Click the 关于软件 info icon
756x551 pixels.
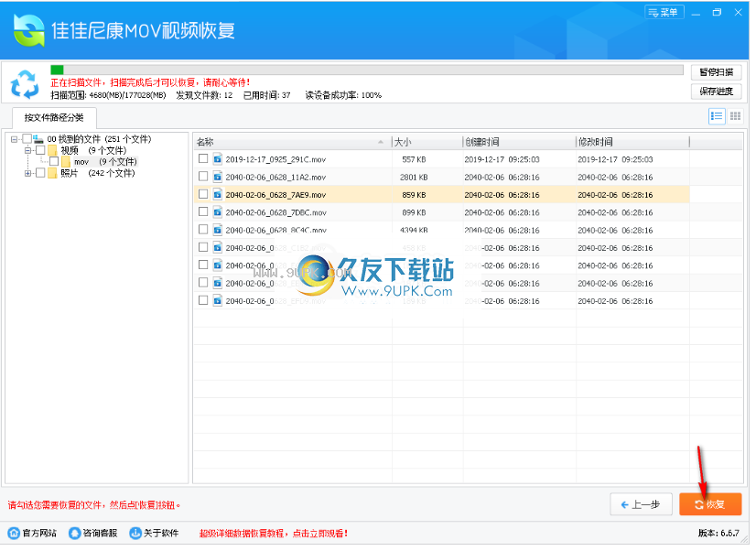tap(135, 534)
